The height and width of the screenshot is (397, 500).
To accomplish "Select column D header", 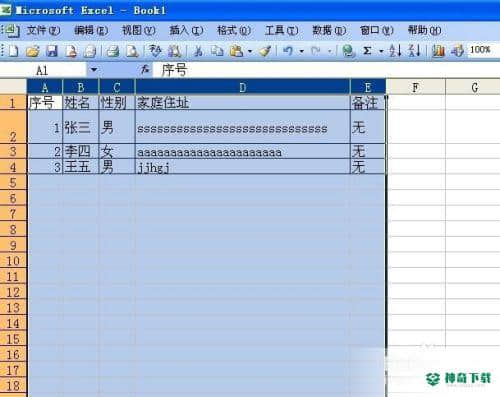I will (243, 88).
